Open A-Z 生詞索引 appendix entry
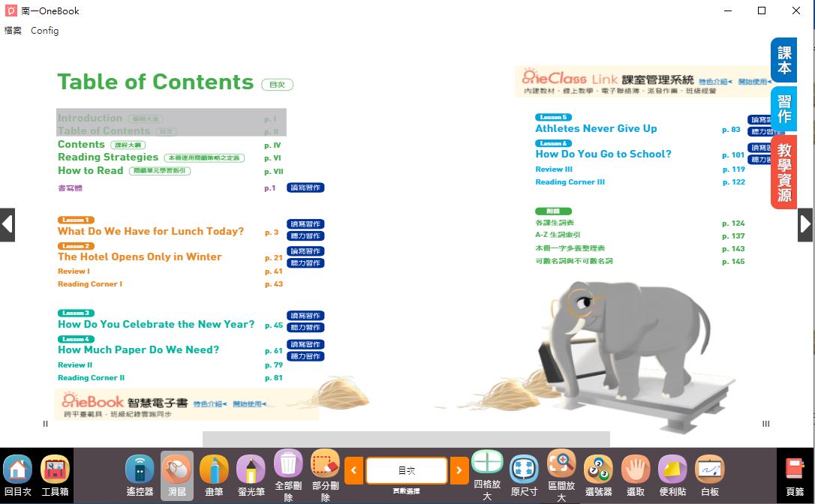Screen dimensions: 815x504 pos(558,235)
